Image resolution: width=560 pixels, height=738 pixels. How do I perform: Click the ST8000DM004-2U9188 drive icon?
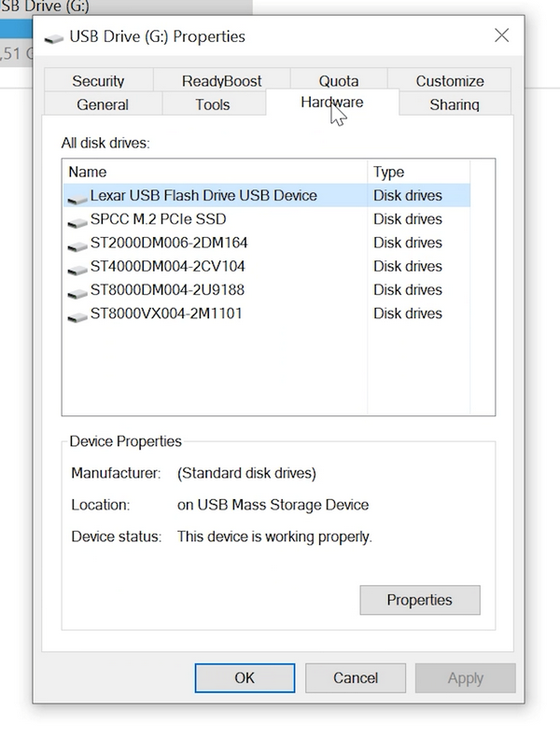coord(77,291)
